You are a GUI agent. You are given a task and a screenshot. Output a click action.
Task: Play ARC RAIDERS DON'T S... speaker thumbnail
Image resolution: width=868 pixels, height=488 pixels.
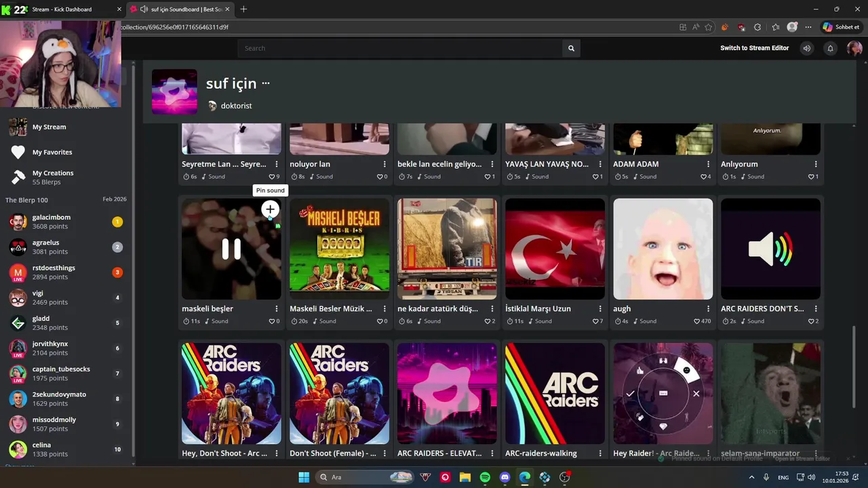(770, 249)
